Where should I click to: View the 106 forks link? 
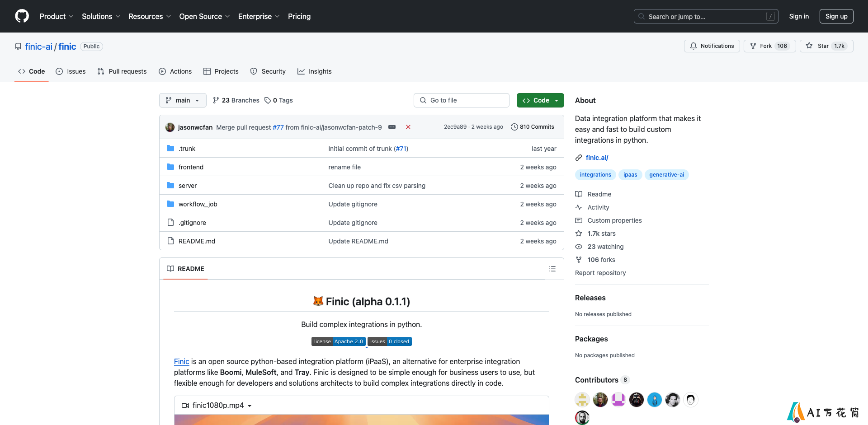[595, 260]
